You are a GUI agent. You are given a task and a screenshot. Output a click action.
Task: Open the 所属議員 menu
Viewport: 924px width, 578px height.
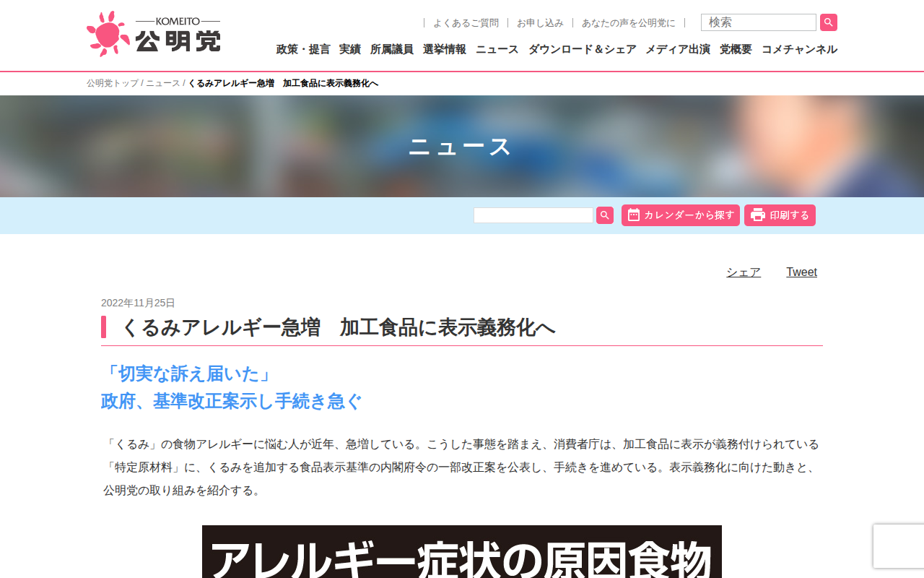click(x=392, y=49)
